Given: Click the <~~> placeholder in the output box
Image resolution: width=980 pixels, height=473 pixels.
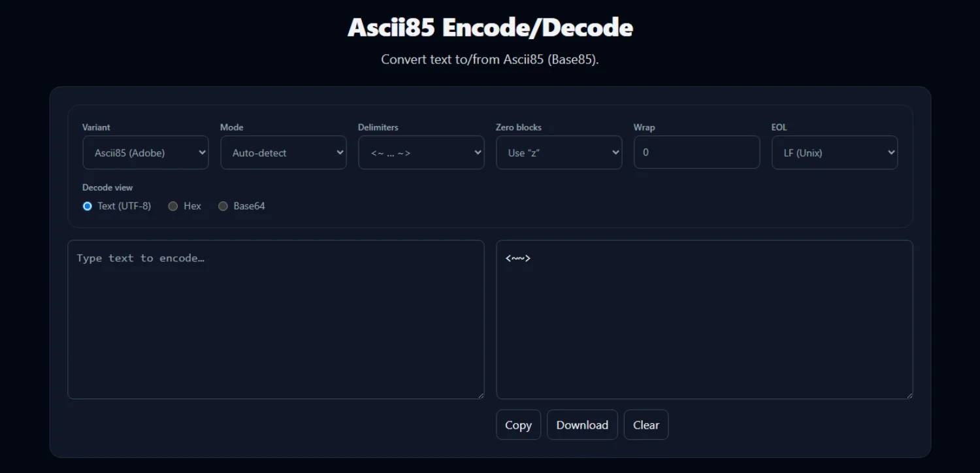Looking at the screenshot, I should (x=517, y=257).
